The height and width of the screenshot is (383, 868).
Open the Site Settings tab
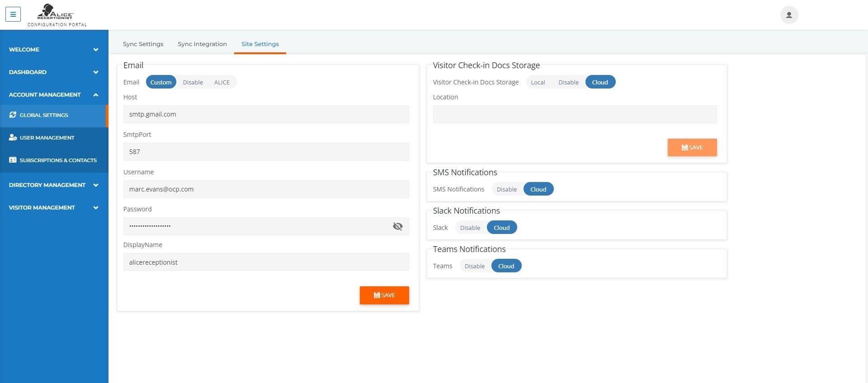coord(260,44)
